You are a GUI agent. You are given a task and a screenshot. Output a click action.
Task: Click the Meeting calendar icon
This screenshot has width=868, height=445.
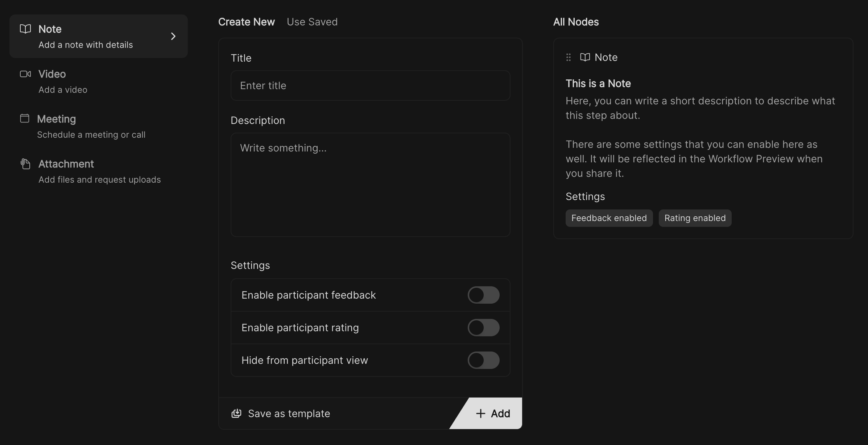(25, 118)
